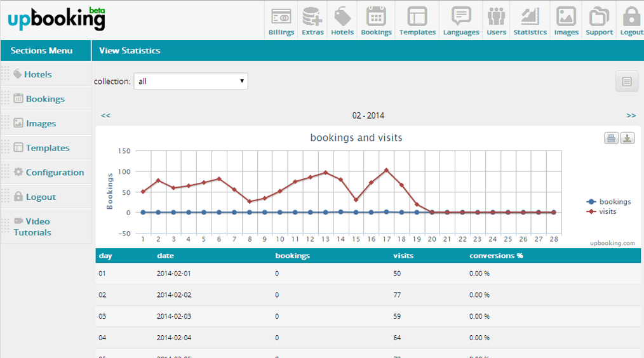Select Configuration in the Sections Menu
This screenshot has height=358, width=644.
pyautogui.click(x=55, y=173)
